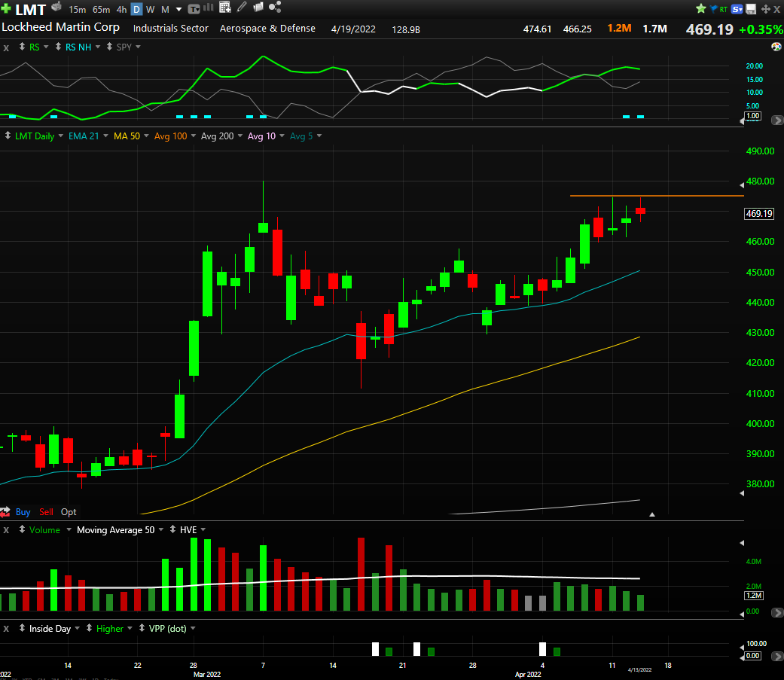Toggle the blue flag on LMT
Screen dimensions: 784x680
pyautogui.click(x=713, y=8)
